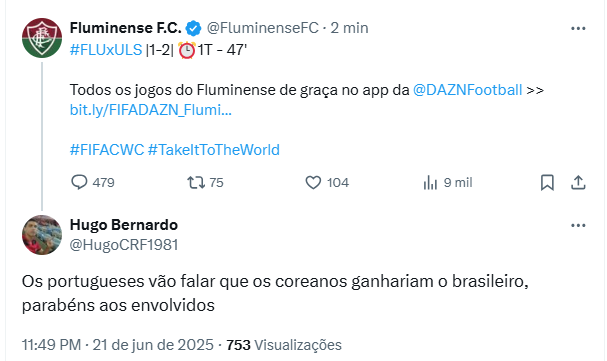Open replies on the Fluminense tweet
This screenshot has width=607, height=361.
[93, 182]
